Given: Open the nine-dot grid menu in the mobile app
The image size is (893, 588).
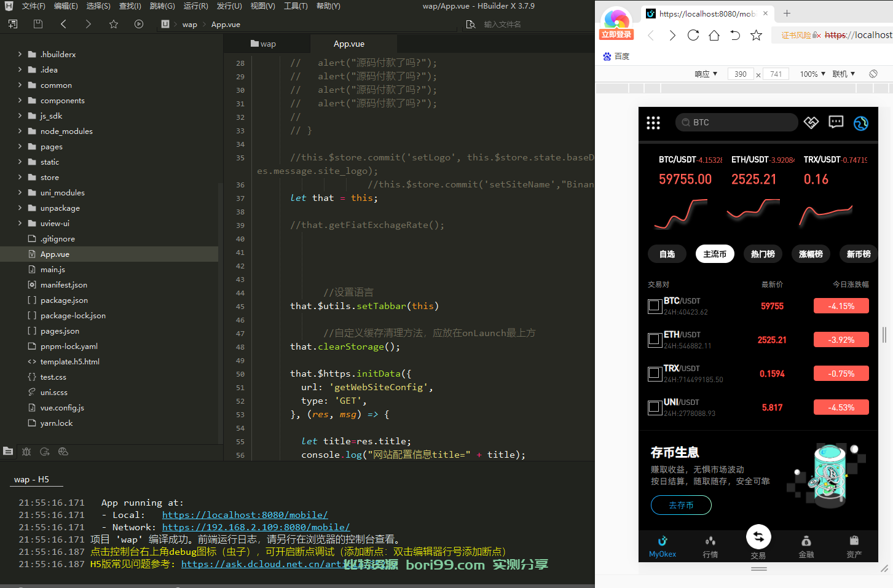Looking at the screenshot, I should point(653,123).
